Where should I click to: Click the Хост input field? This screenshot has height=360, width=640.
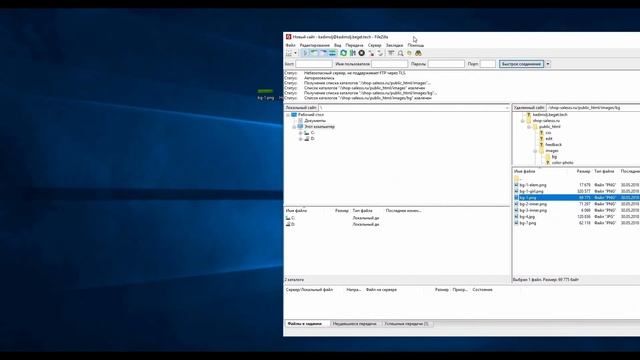[x=313, y=64]
